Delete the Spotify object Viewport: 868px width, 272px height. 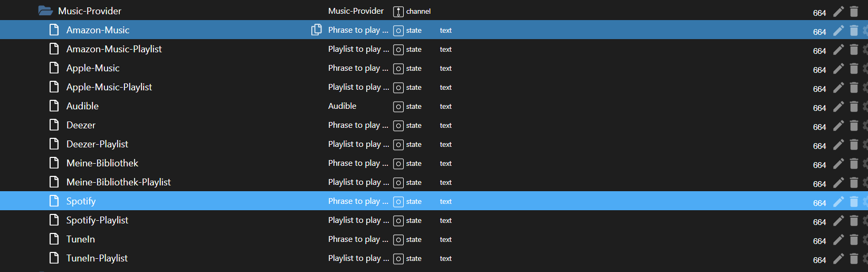click(x=854, y=202)
